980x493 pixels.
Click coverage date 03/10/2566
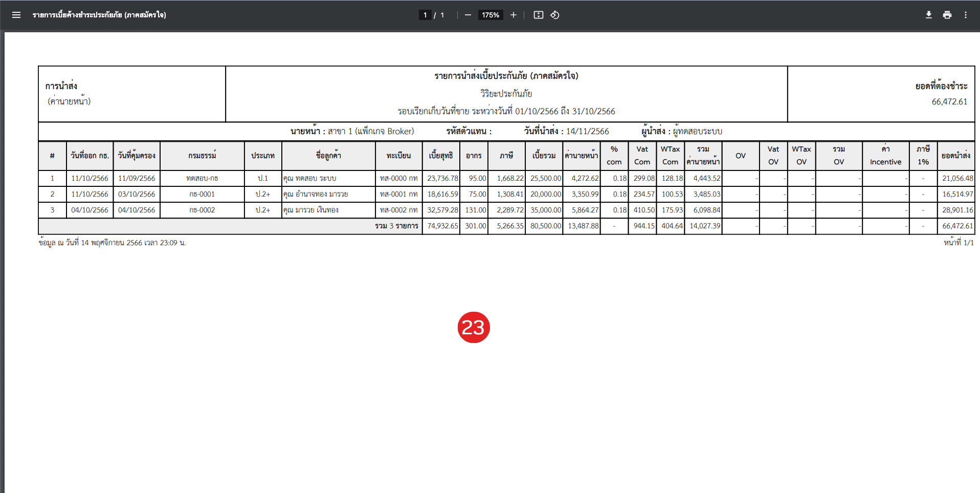[x=137, y=194]
